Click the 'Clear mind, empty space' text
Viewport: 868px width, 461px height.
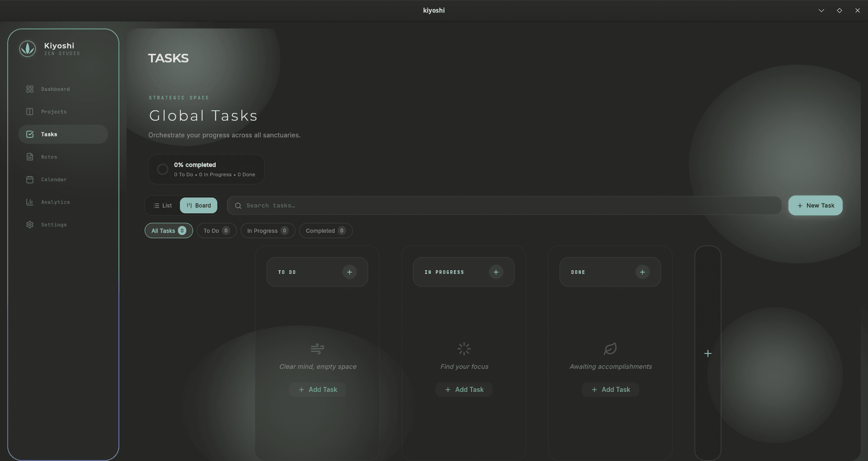pyautogui.click(x=318, y=367)
